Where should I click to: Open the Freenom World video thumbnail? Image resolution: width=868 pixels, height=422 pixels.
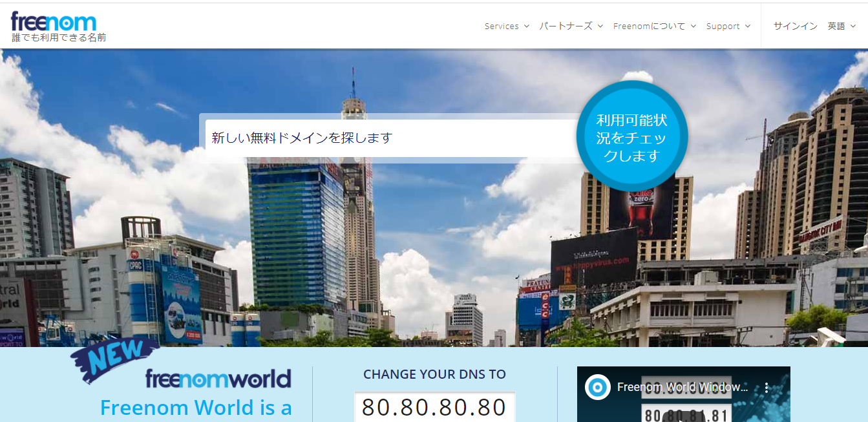(683, 394)
